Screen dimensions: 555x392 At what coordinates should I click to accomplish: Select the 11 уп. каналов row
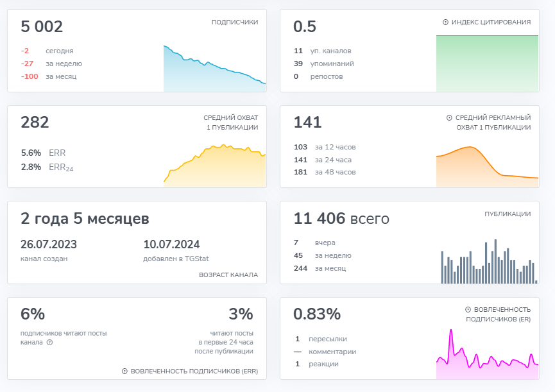(322, 51)
